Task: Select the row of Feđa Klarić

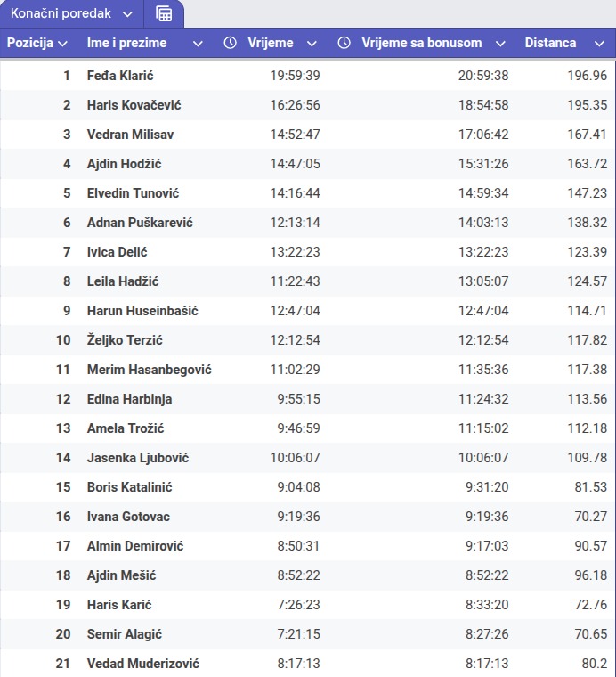Action: [x=308, y=76]
